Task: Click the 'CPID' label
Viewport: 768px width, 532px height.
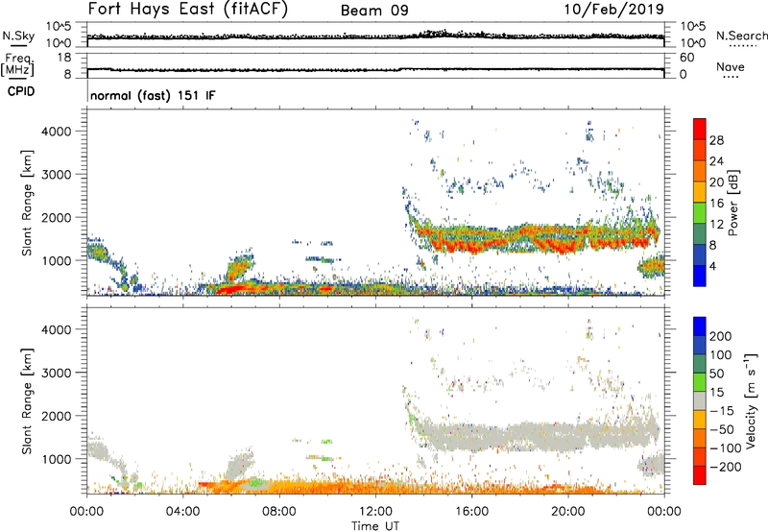Action: click(x=21, y=91)
